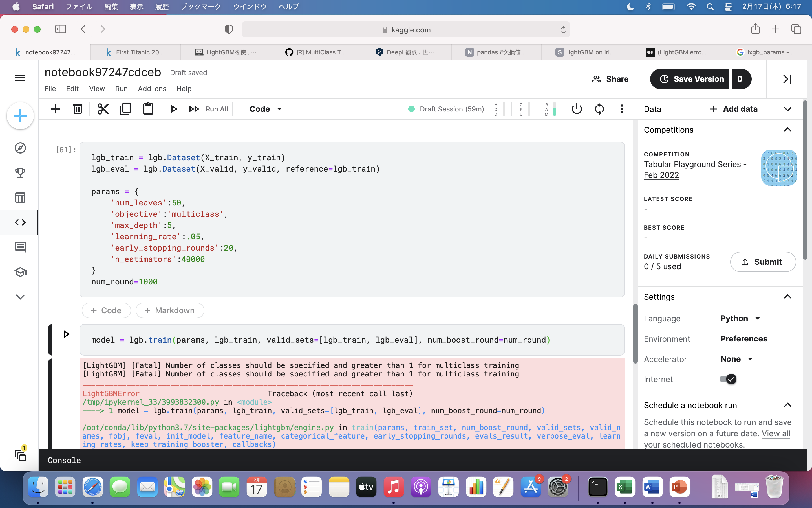This screenshot has height=508, width=812.
Task: Click notebook vertical scrollbar
Action: pyautogui.click(x=635, y=333)
